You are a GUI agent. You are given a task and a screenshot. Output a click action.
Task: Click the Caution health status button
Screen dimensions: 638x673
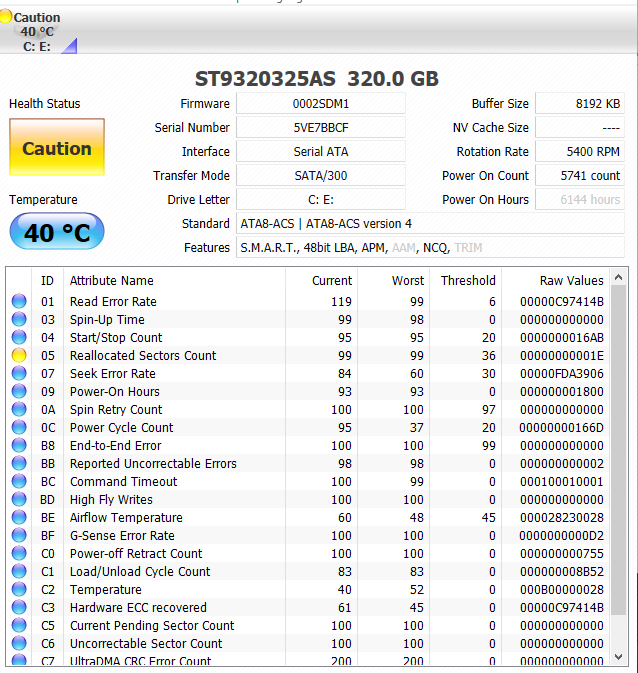coord(57,147)
